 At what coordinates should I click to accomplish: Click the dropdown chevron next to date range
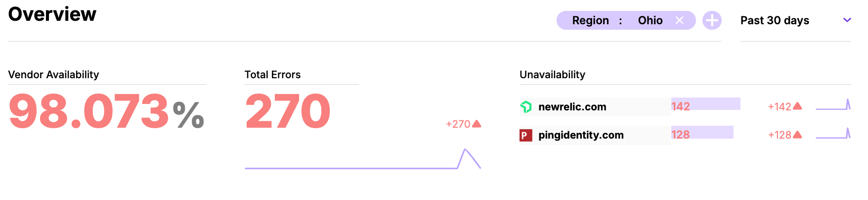pos(847,20)
